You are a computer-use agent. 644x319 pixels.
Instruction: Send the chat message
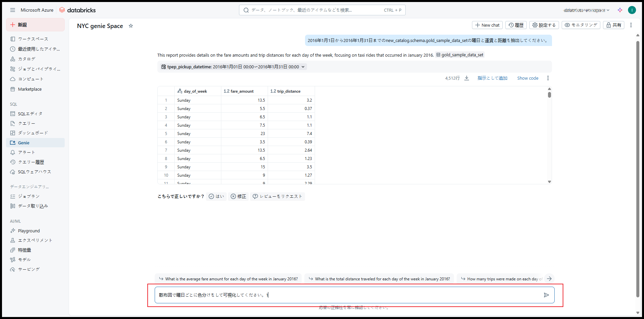(546, 295)
